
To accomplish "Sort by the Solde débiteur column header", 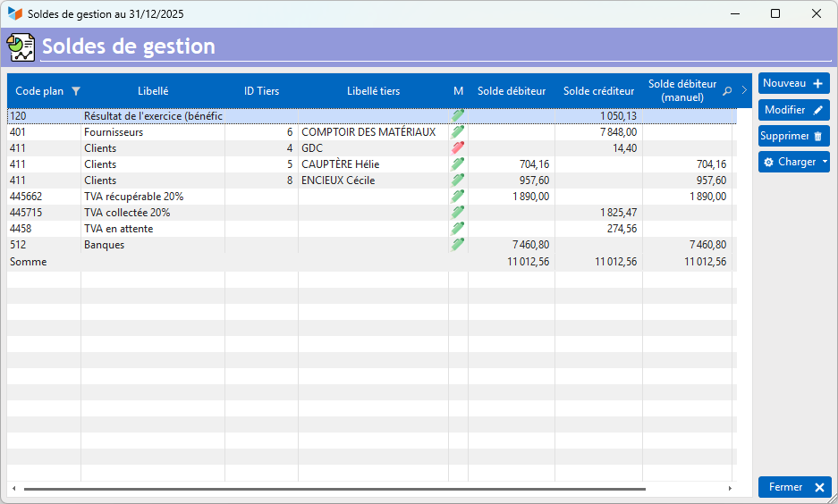I will [x=512, y=91].
